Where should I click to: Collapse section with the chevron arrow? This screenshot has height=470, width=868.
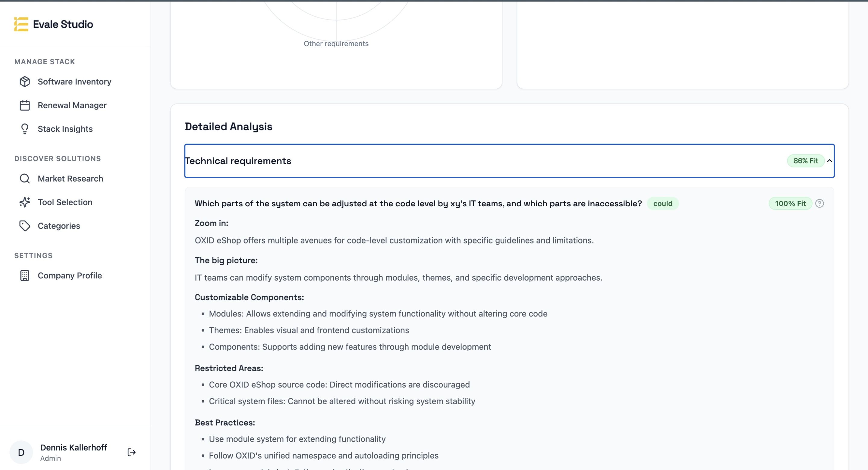[x=830, y=161]
